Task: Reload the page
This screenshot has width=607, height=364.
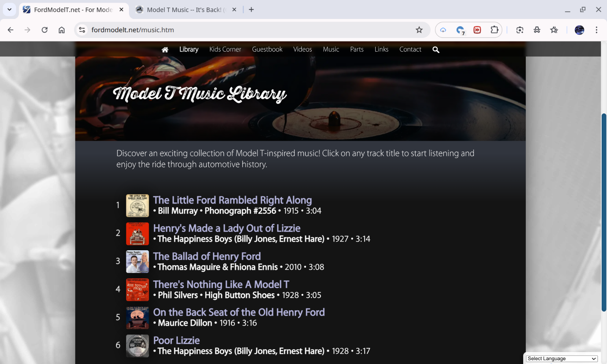Action: click(x=44, y=30)
